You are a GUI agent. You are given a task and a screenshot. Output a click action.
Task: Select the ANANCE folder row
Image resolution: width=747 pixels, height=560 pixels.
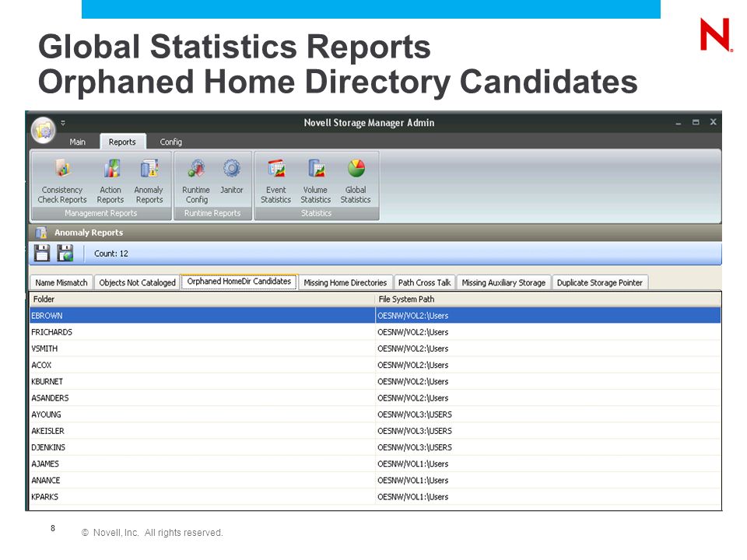click(375, 480)
